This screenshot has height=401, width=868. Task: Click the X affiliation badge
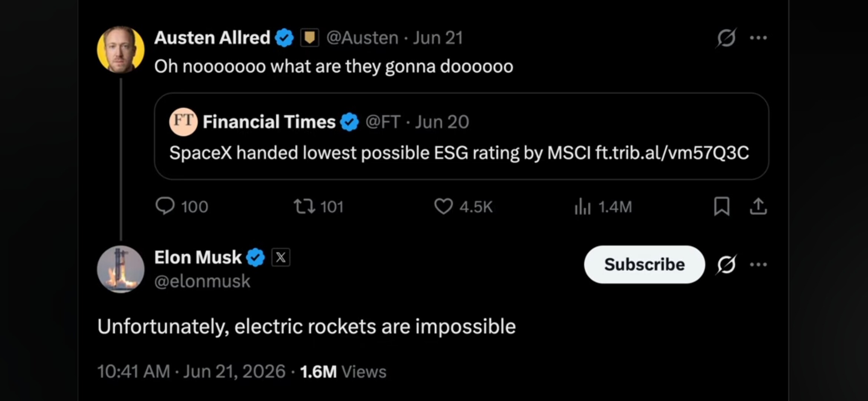click(x=281, y=257)
